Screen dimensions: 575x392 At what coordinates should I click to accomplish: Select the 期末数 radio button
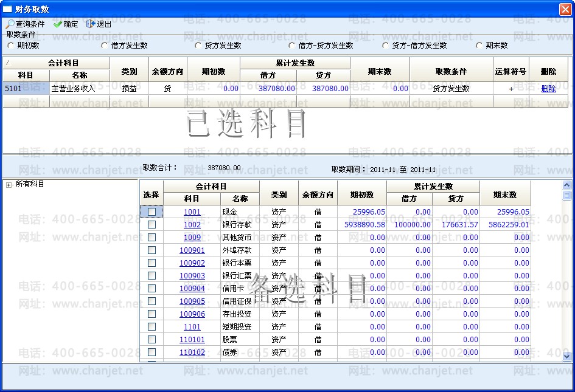[x=479, y=46]
